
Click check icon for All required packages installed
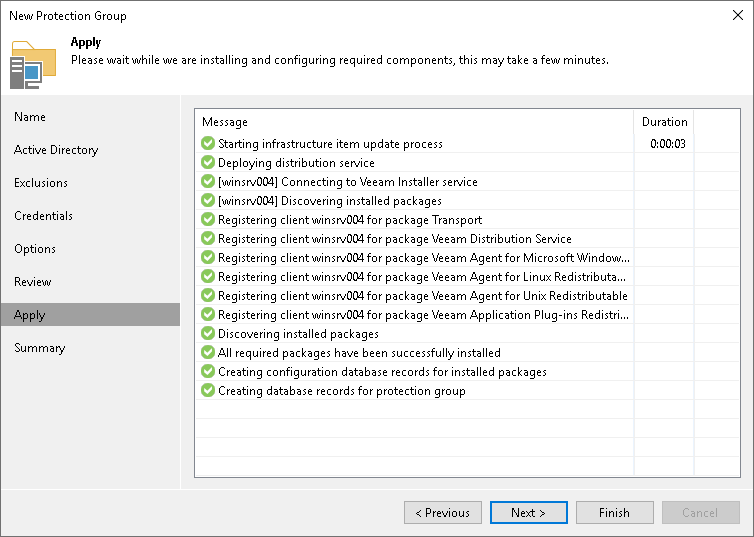[x=208, y=352]
